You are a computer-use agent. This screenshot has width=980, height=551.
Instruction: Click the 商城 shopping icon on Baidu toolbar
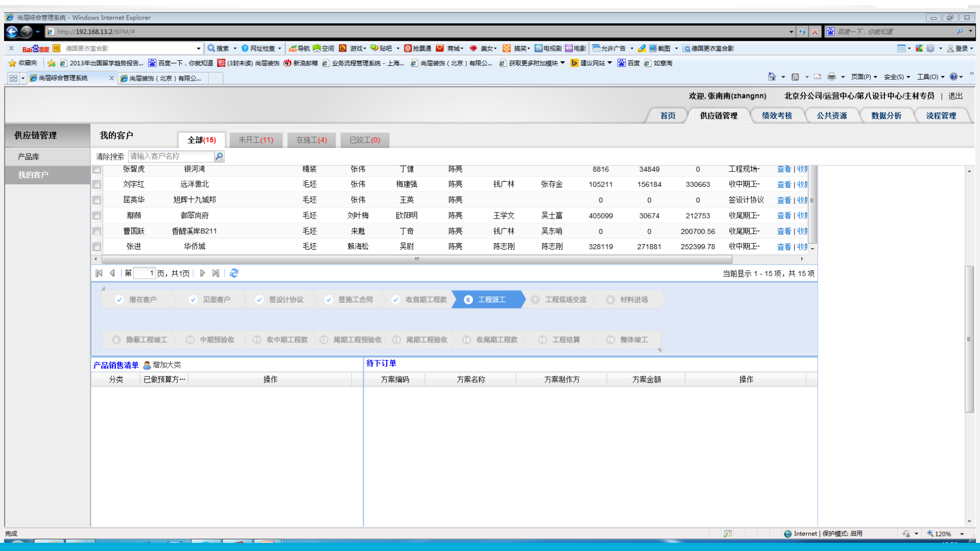pyautogui.click(x=440, y=48)
